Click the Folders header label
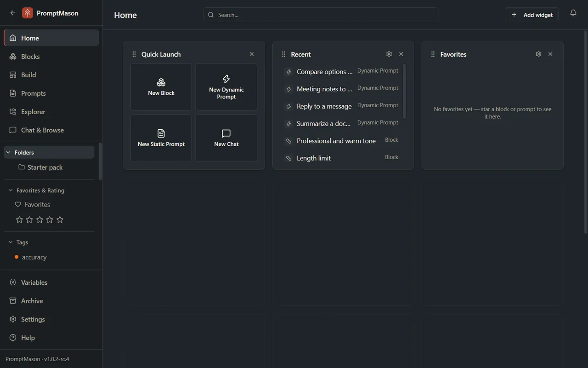The height and width of the screenshot is (368, 588). pos(24,152)
